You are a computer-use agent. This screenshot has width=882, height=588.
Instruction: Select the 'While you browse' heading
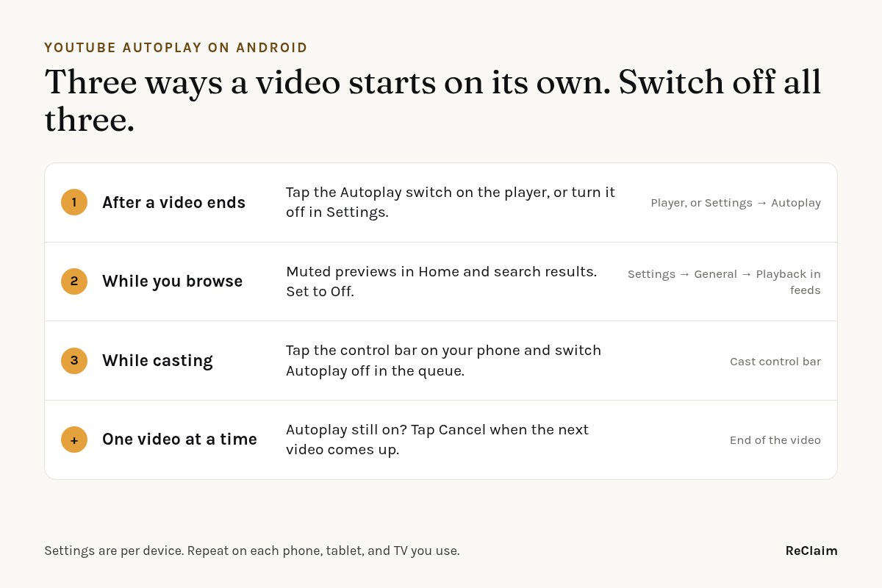tap(172, 282)
